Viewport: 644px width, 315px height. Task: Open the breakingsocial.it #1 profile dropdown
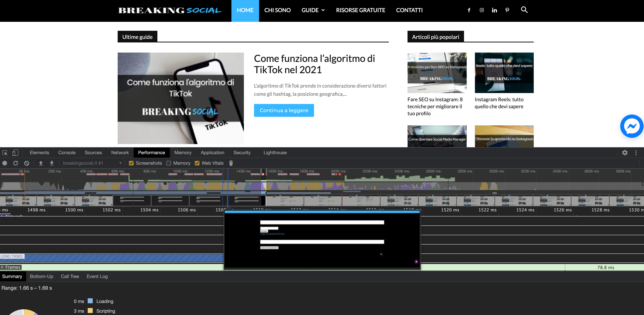pyautogui.click(x=92, y=163)
